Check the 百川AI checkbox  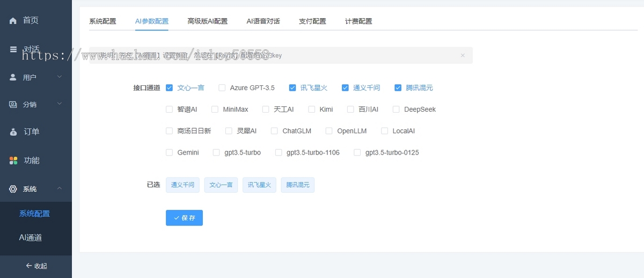pos(350,109)
